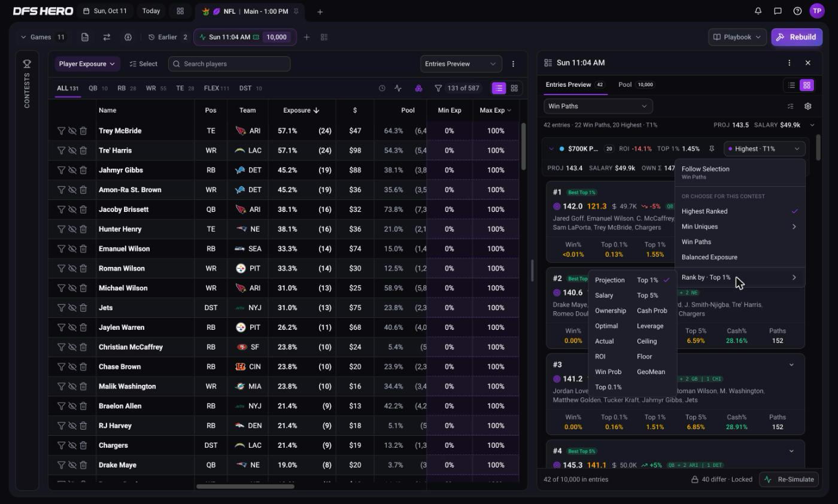Open the notifications bell

758,11
